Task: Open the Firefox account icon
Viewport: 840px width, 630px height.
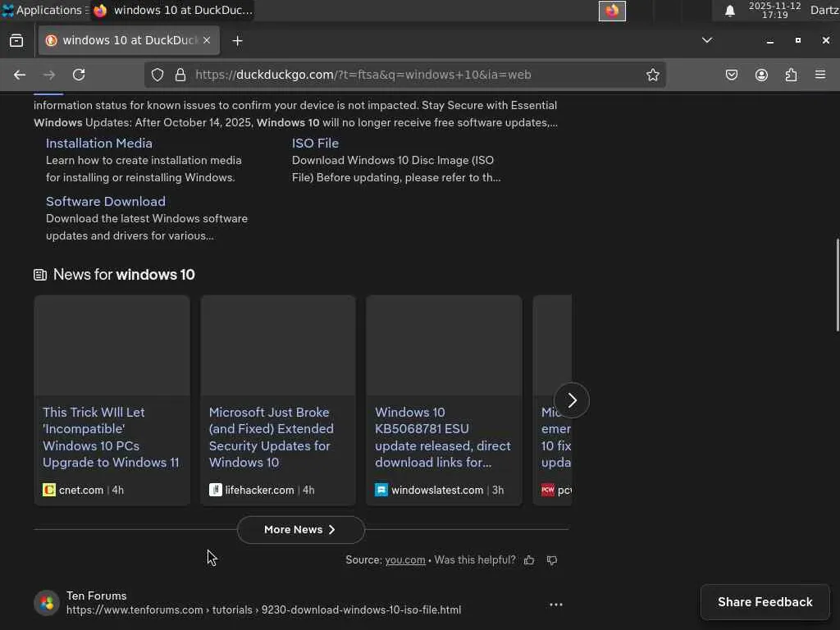Action: point(761,75)
